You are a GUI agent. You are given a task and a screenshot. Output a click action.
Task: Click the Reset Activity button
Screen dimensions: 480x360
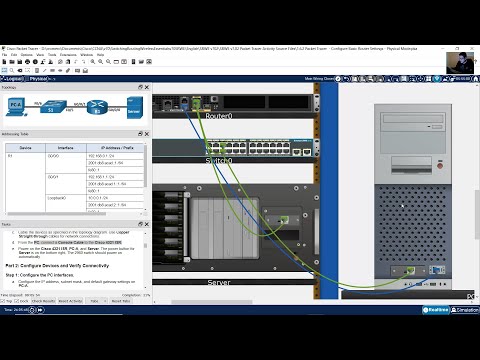coord(70,301)
